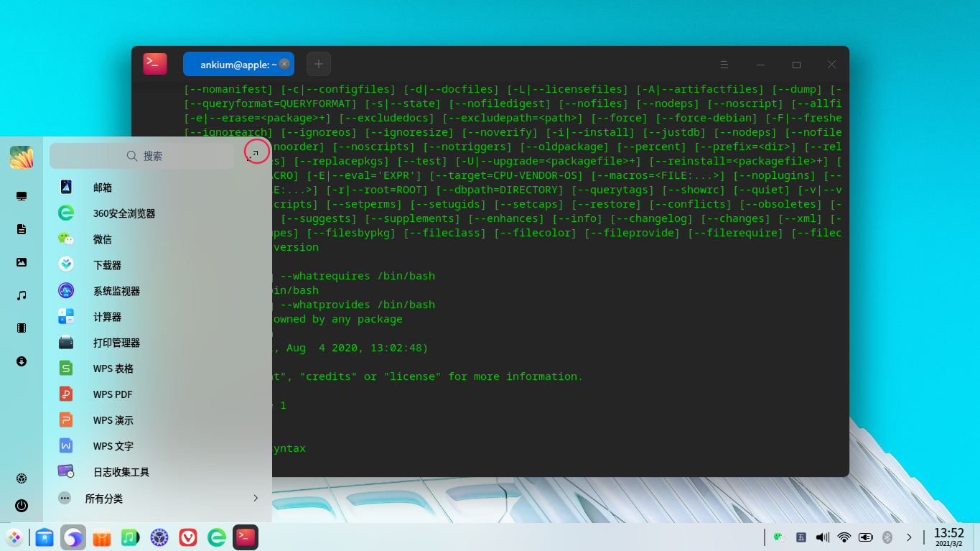Click the power button in the launcher sidebar
This screenshot has height=551, width=980.
(22, 506)
